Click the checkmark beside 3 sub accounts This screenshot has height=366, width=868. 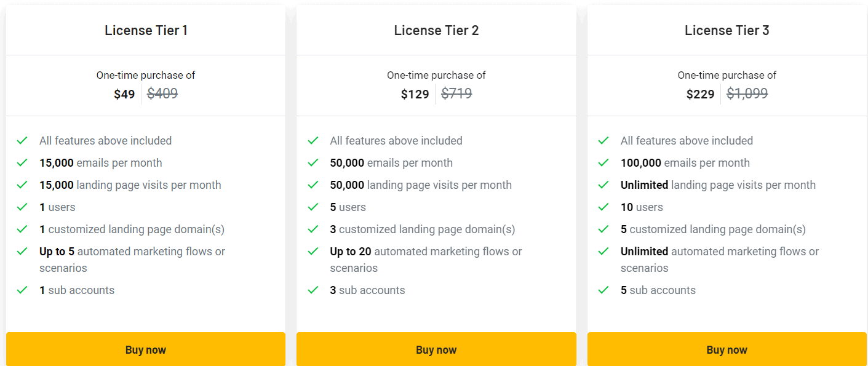313,290
